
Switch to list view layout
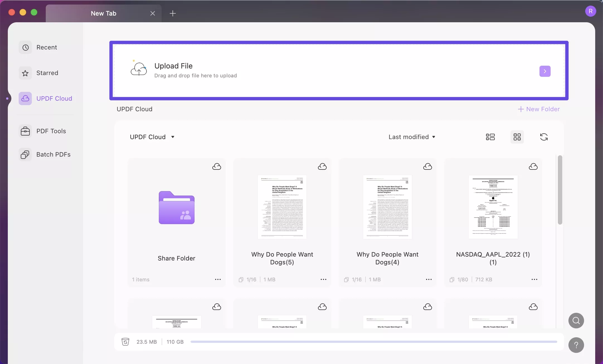490,137
